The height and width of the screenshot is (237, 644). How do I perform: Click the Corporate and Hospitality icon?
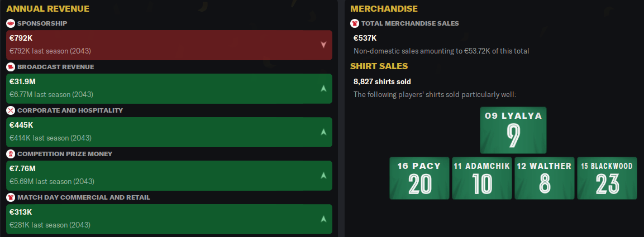pos(11,110)
